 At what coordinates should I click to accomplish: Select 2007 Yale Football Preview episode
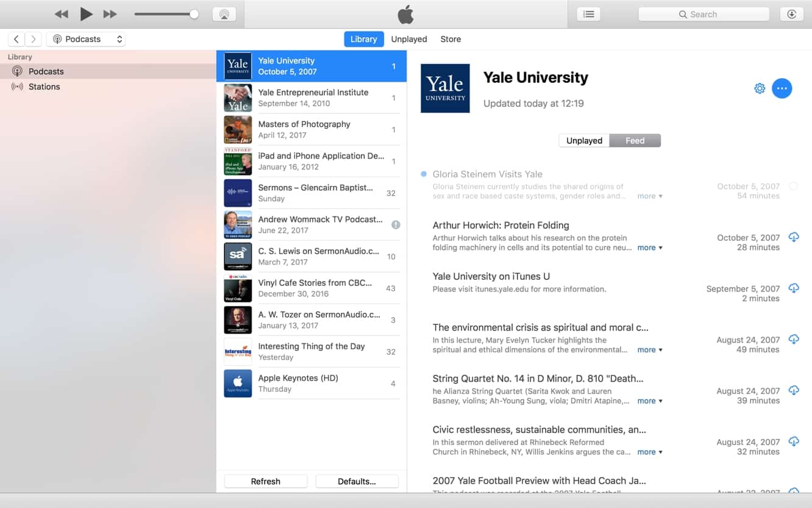point(539,481)
